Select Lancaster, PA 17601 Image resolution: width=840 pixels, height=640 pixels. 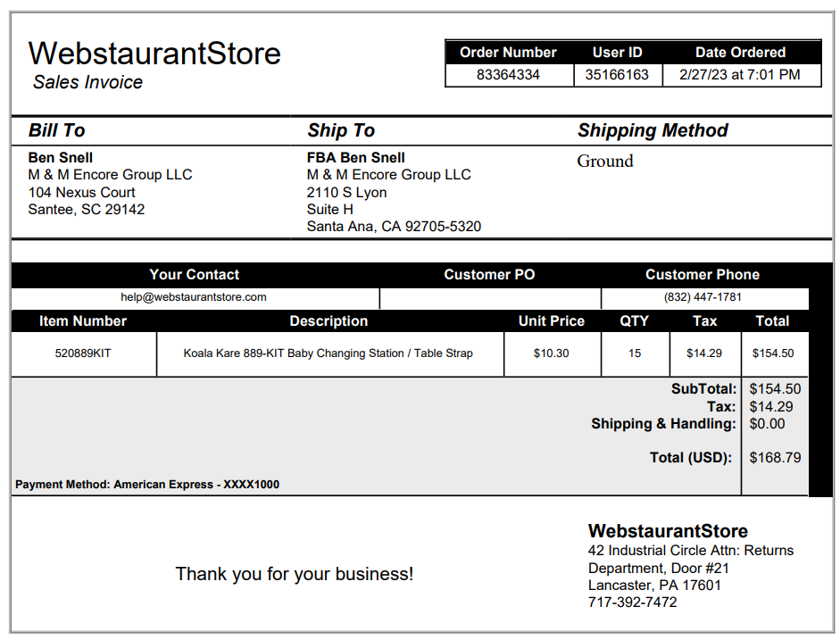coord(654,586)
